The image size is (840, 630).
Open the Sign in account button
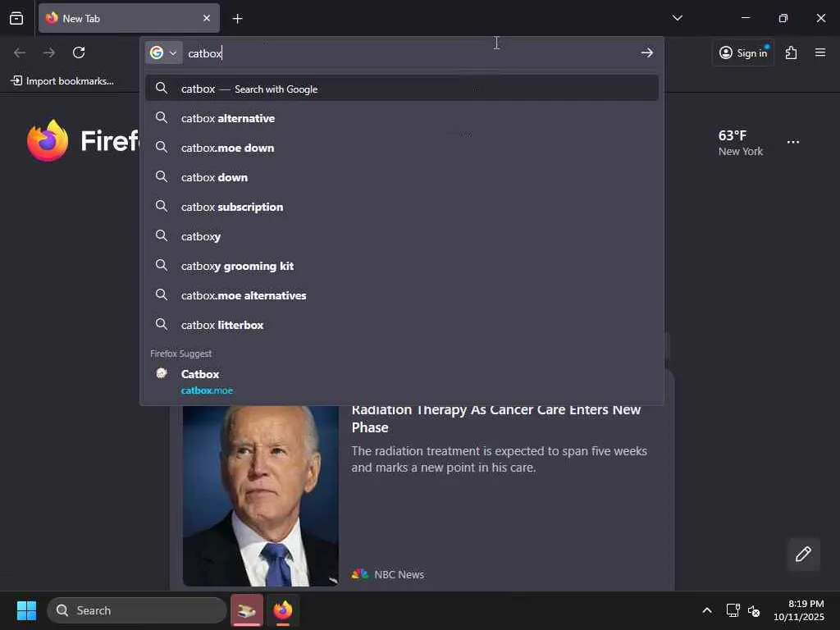tap(743, 52)
